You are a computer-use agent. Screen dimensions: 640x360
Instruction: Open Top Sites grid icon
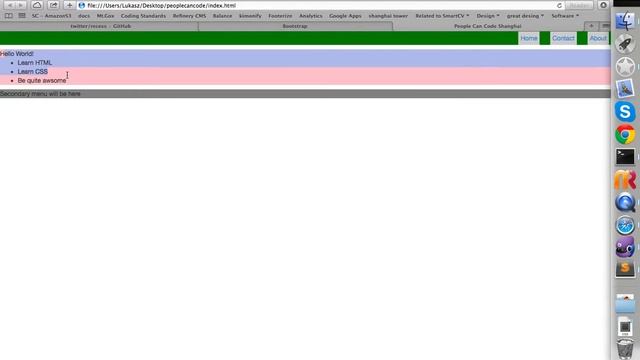(22, 16)
